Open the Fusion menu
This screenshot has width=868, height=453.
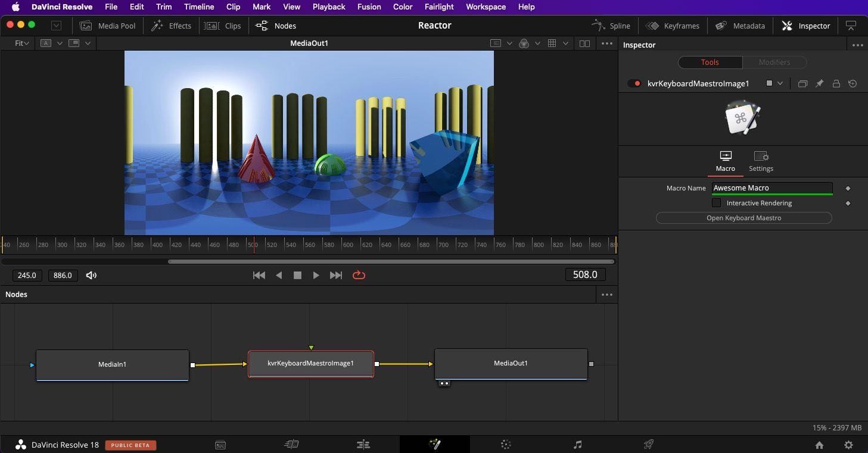[x=369, y=7]
